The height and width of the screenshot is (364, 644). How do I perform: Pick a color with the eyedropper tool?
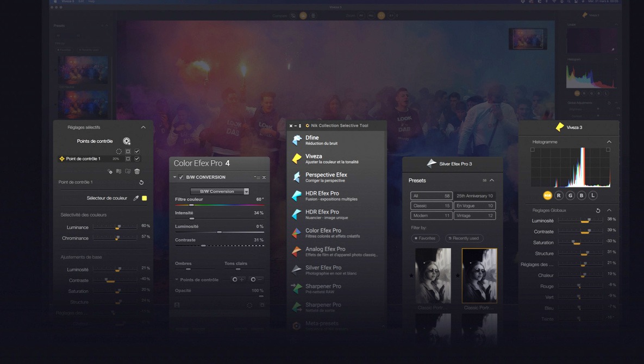click(136, 198)
